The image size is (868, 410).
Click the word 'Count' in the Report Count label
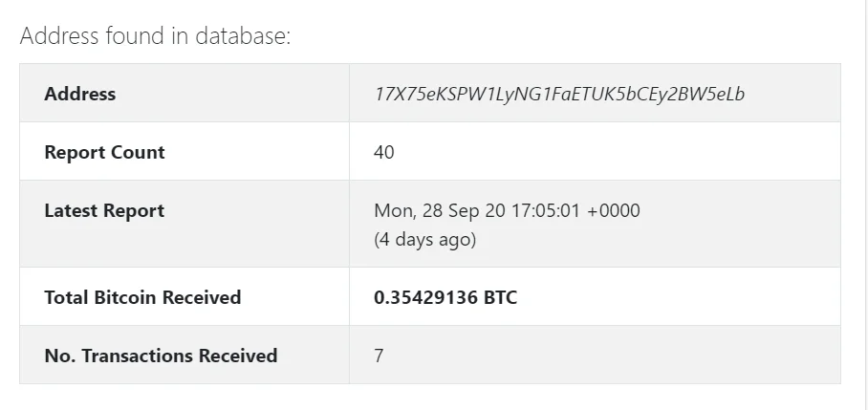click(140, 152)
